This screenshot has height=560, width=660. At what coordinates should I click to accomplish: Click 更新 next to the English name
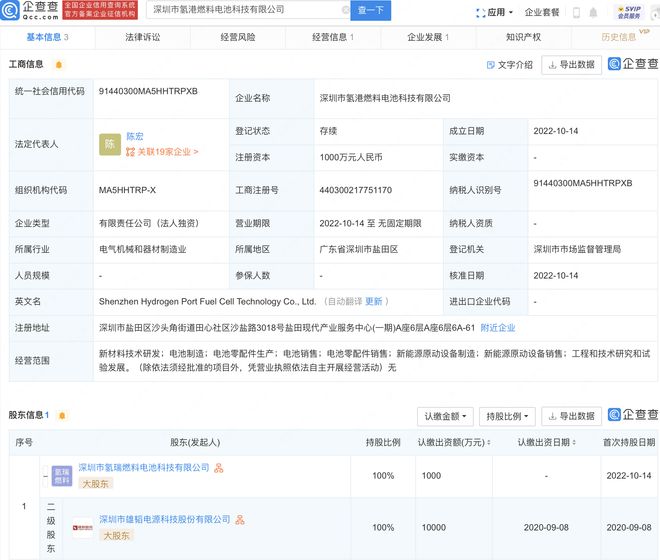coord(373,301)
